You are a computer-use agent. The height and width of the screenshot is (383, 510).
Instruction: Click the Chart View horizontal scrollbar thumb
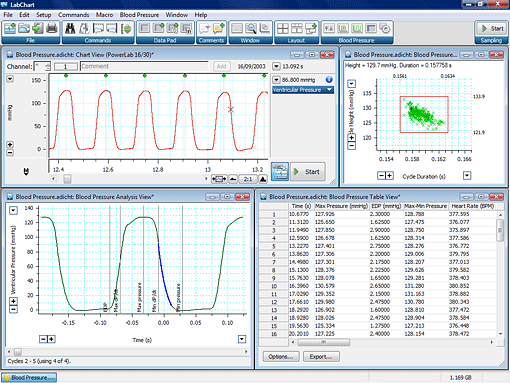coord(67,179)
